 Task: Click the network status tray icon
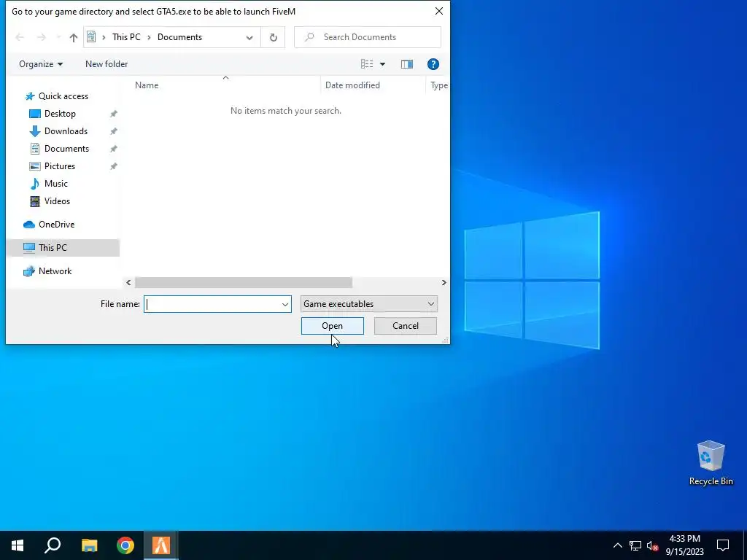[x=635, y=545]
